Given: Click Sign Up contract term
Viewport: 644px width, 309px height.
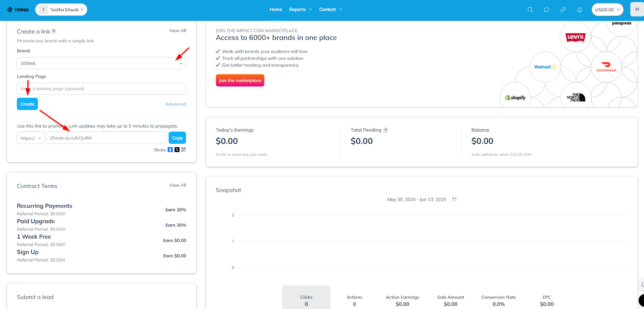Looking at the screenshot, I should coord(28,252).
